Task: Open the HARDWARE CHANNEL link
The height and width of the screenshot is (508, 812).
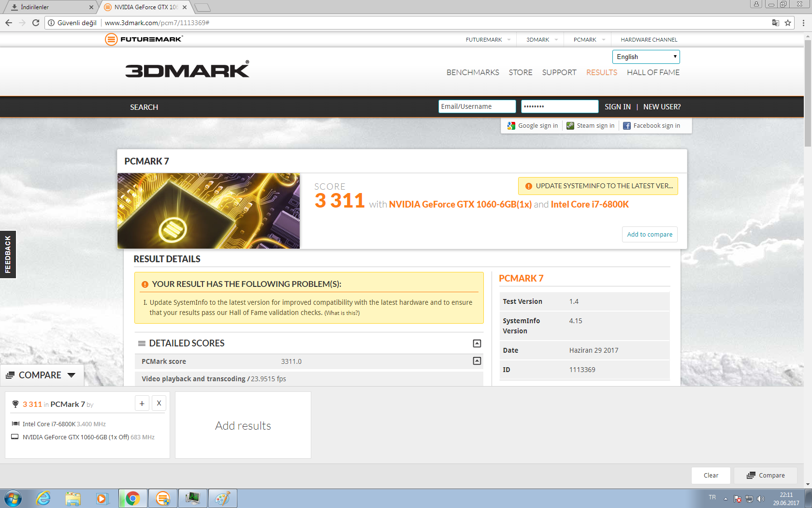Action: pyautogui.click(x=649, y=40)
